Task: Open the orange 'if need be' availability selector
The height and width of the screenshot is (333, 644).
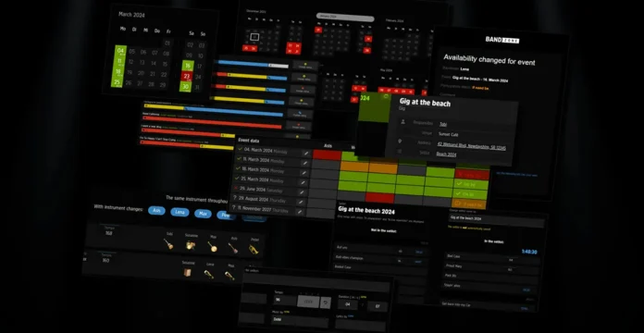Action: pos(468,203)
